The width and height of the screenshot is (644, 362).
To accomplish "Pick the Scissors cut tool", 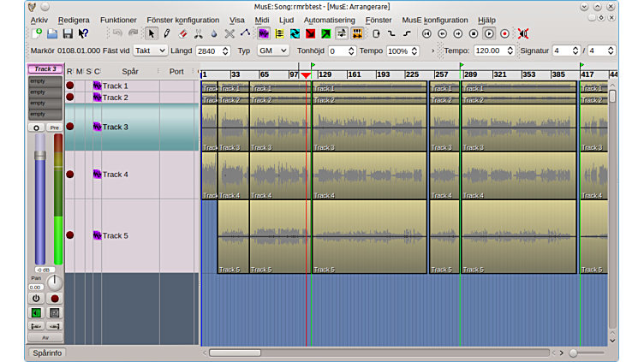I will tap(199, 33).
